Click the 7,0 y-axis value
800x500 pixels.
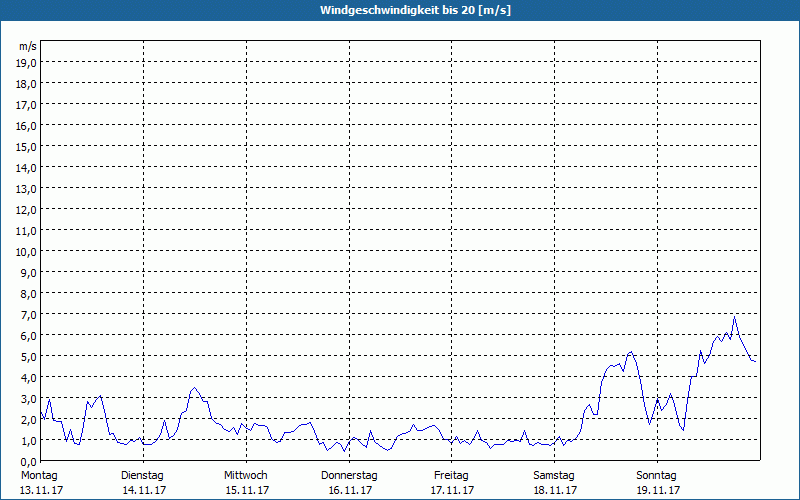pos(29,315)
